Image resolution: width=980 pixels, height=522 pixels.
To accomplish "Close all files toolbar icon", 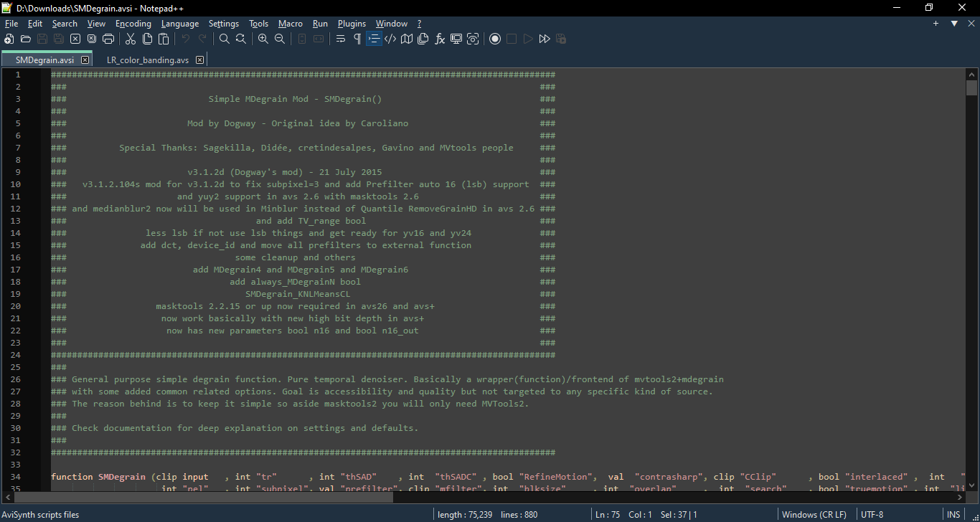I will pos(92,39).
